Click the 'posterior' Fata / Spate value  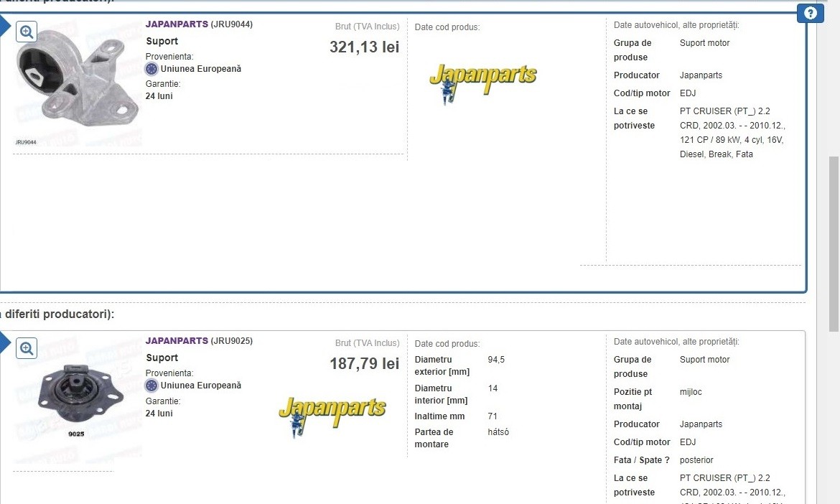click(x=696, y=460)
